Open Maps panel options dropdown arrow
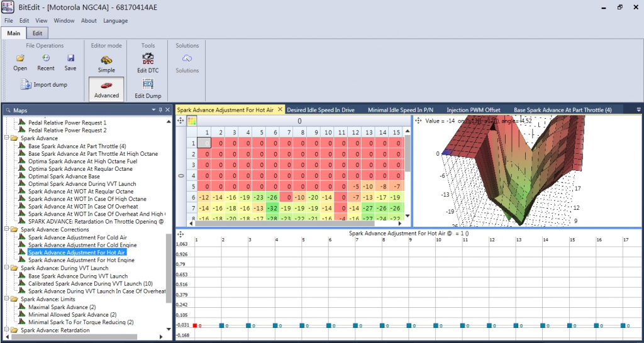The image size is (644, 343). click(153, 110)
